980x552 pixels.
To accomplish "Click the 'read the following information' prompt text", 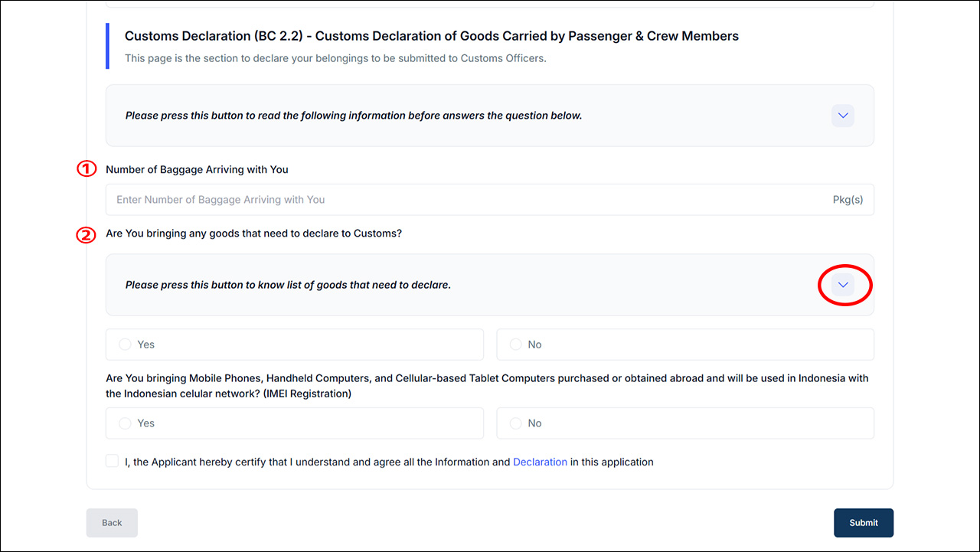I will [354, 116].
